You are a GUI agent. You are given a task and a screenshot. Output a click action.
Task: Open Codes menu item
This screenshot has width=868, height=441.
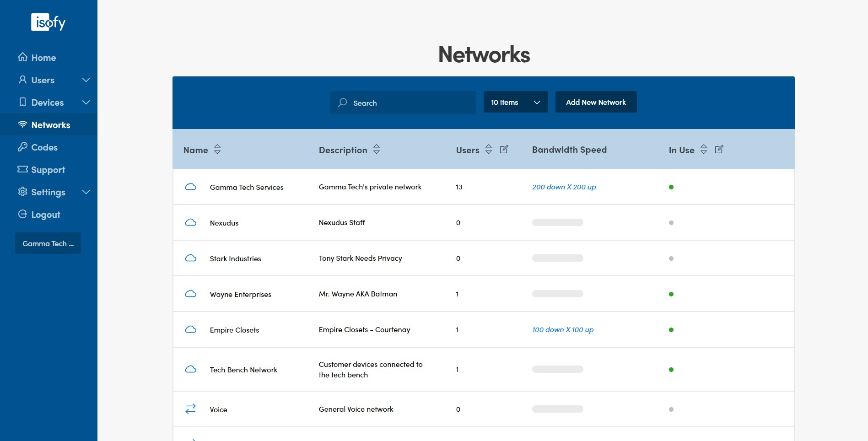click(44, 147)
